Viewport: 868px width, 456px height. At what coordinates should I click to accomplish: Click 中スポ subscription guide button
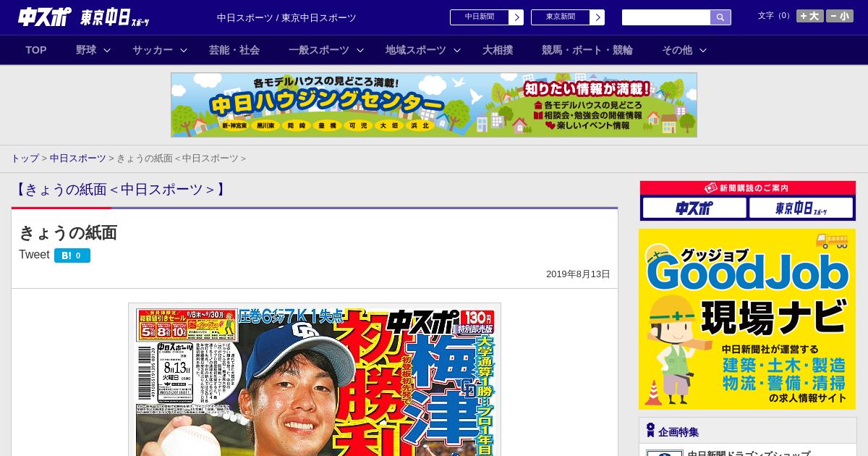(694, 208)
